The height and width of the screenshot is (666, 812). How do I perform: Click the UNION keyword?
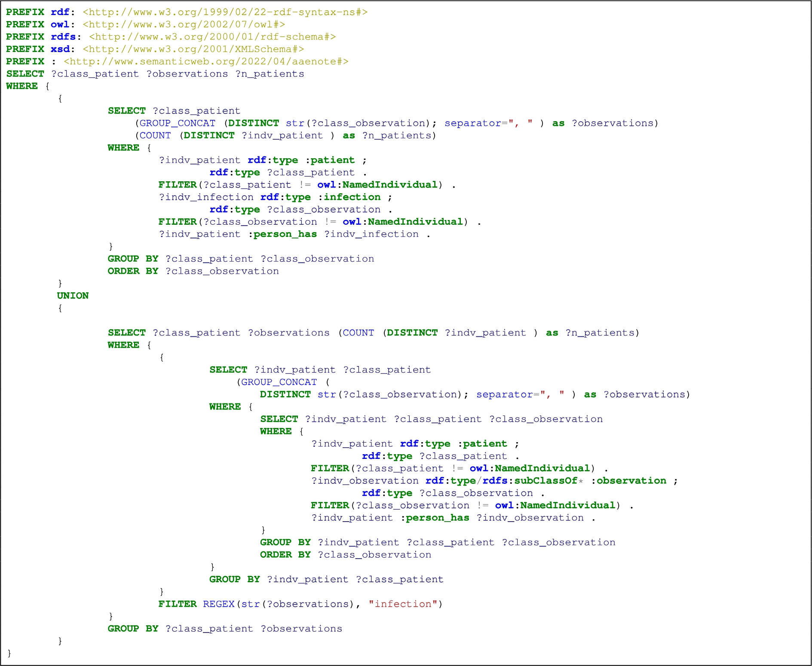click(x=73, y=296)
